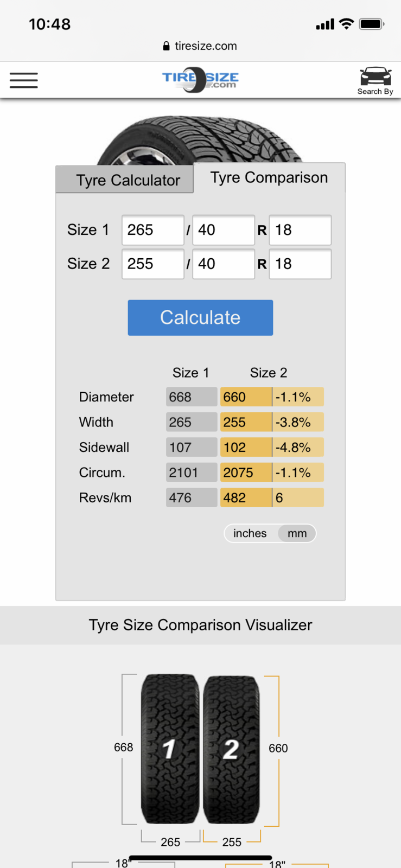
Task: Tap the Size 2 diameter value 660
Action: point(245,397)
